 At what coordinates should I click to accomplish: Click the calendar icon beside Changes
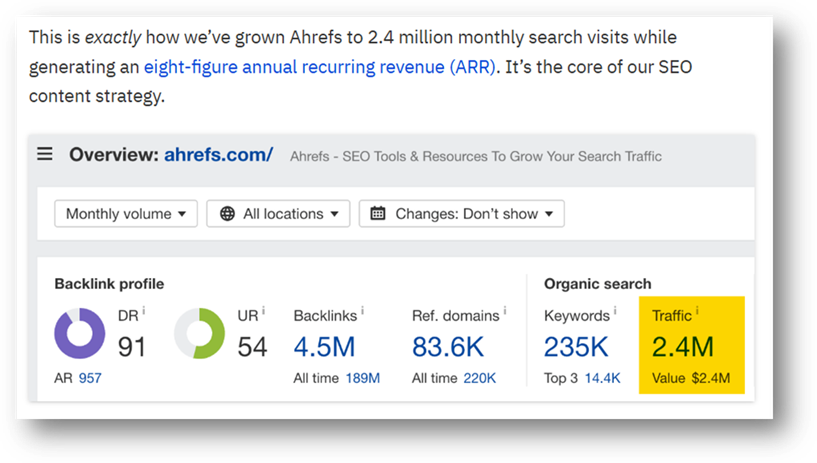(x=378, y=213)
